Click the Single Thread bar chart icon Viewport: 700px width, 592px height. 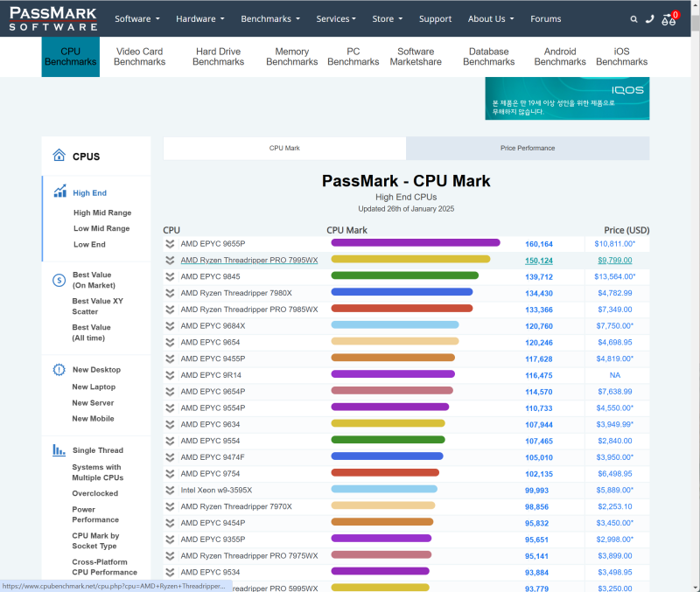59,450
